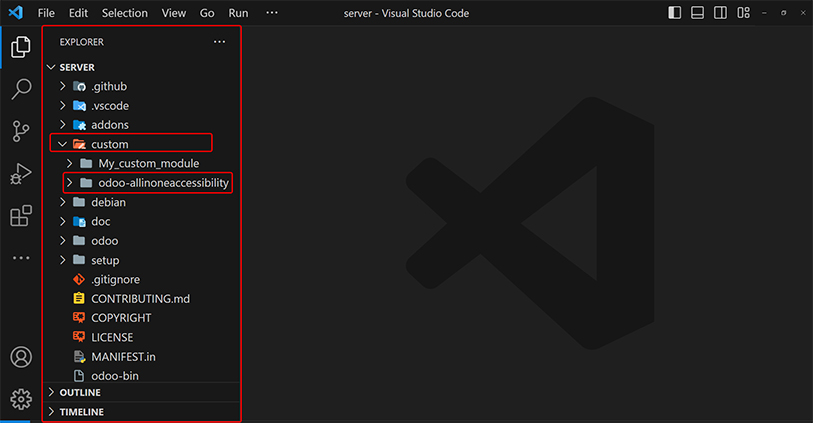Screen dimensions: 813x423
Task: Open Source Control view icon
Action: pyautogui.click(x=21, y=131)
